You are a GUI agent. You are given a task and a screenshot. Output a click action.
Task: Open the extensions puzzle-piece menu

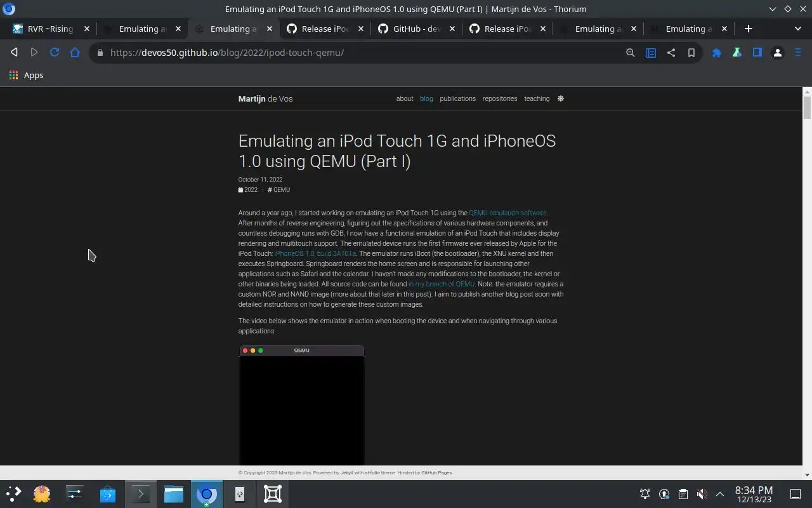717,53
